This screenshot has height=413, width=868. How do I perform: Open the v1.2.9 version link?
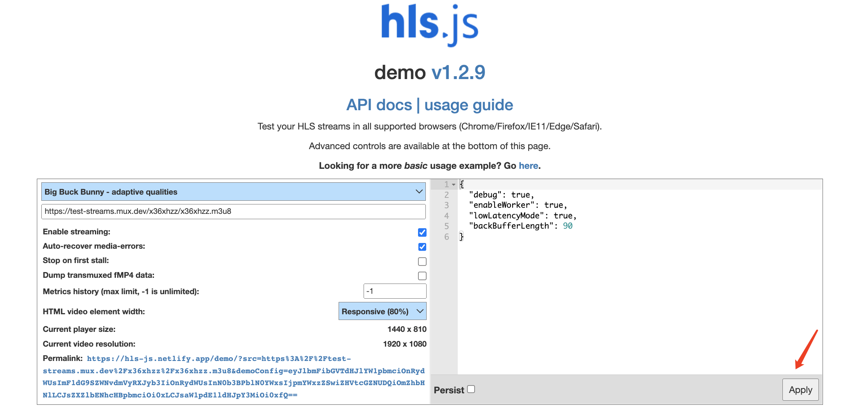[x=458, y=73]
